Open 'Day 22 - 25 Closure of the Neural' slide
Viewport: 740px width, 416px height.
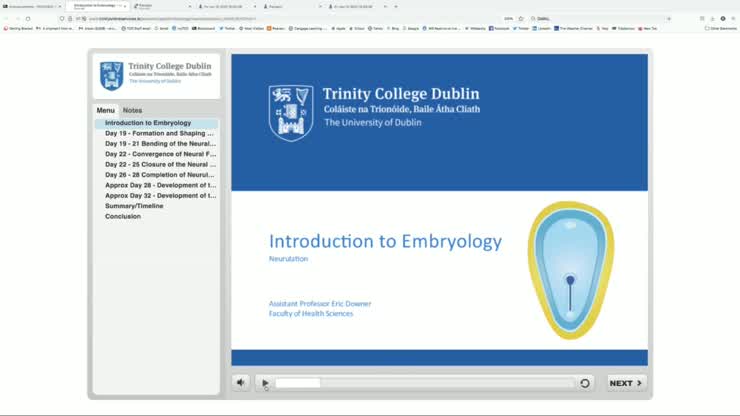160,164
